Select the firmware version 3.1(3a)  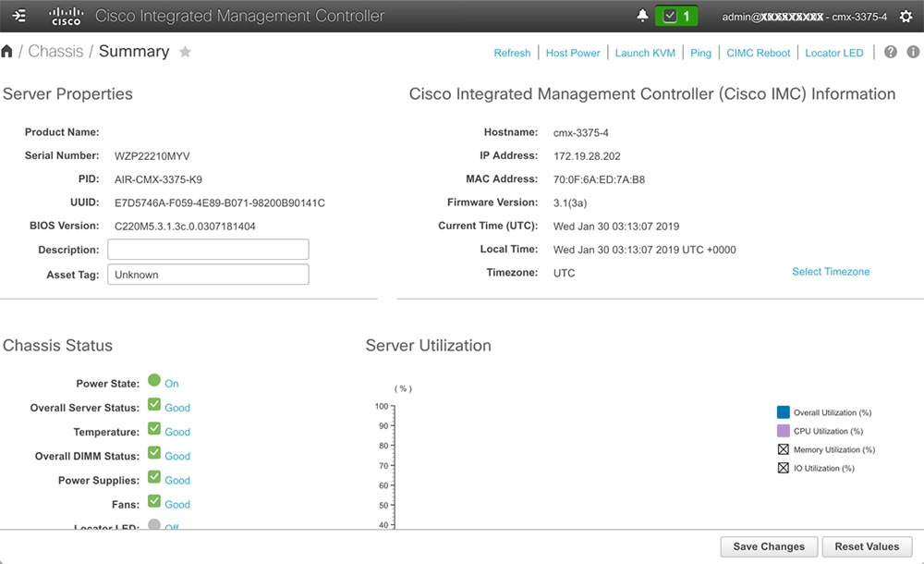(570, 202)
